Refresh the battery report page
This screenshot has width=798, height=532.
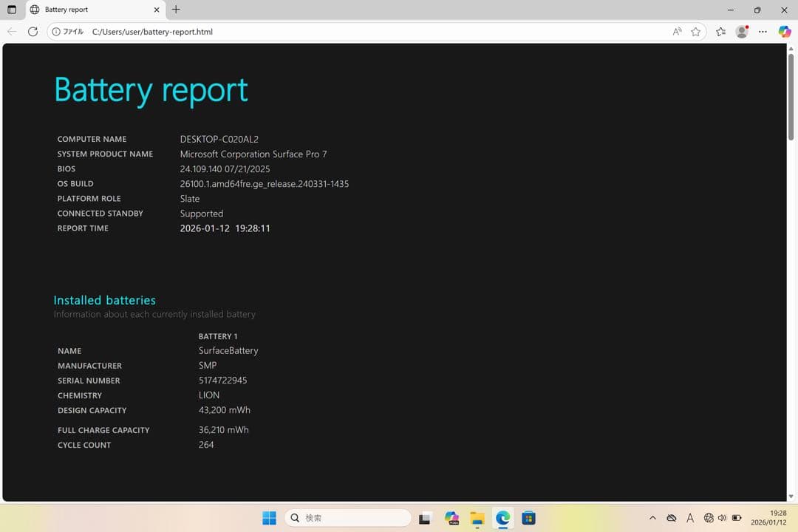(33, 32)
